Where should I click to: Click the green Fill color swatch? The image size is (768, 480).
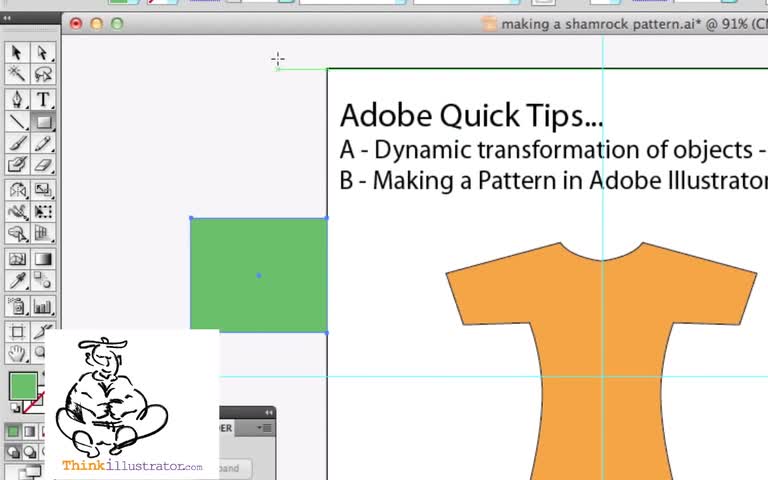(x=23, y=386)
